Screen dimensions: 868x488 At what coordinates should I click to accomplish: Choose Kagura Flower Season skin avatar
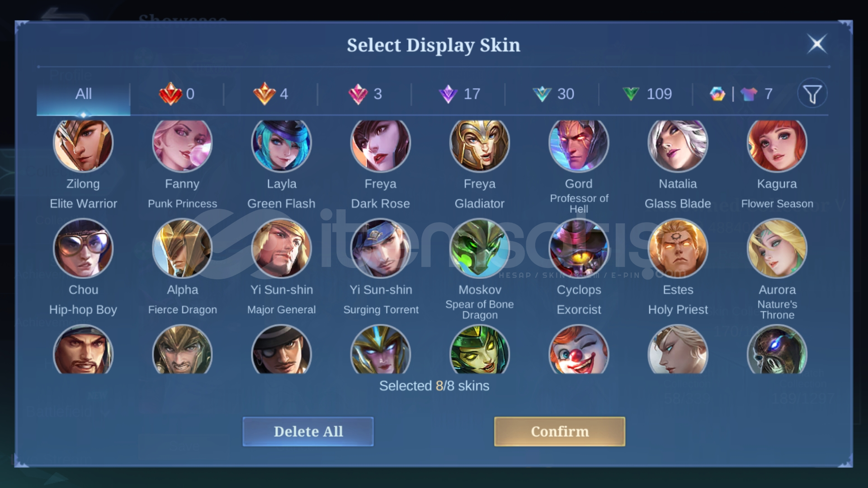pyautogui.click(x=777, y=144)
